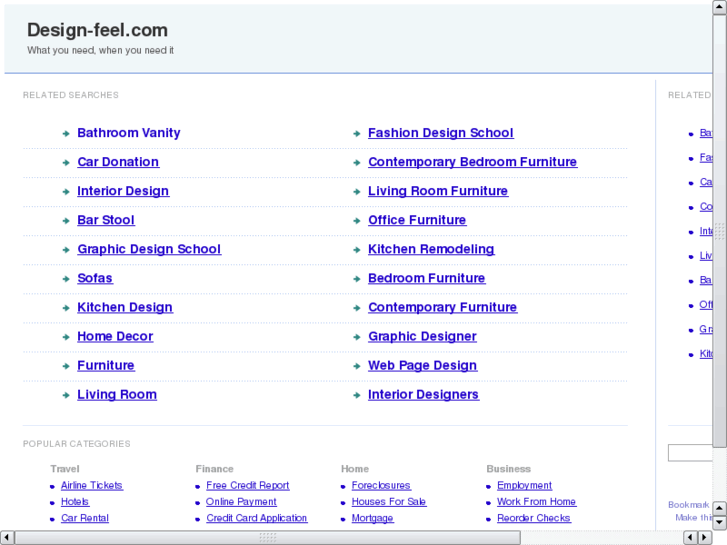Open the Kitchen Remodeling link
The image size is (727, 545).
click(x=431, y=249)
